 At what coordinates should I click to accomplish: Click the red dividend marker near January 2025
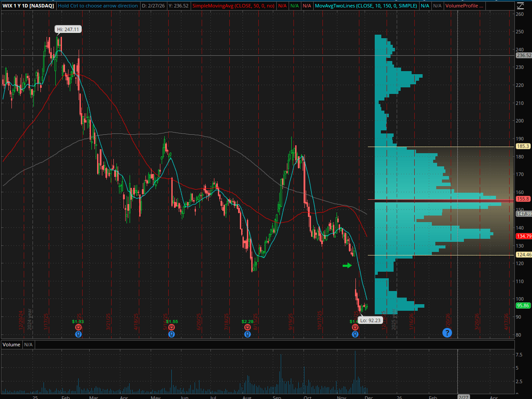tap(78, 327)
